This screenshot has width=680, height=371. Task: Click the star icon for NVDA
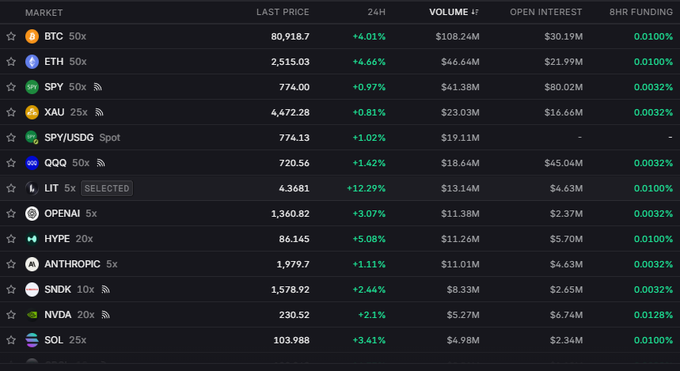[x=11, y=315]
